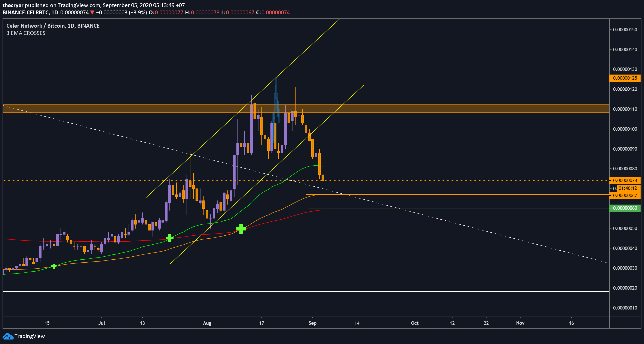Click the 0.00000140 price axis tick
Viewport: 644px width, 344px height.
(625, 49)
